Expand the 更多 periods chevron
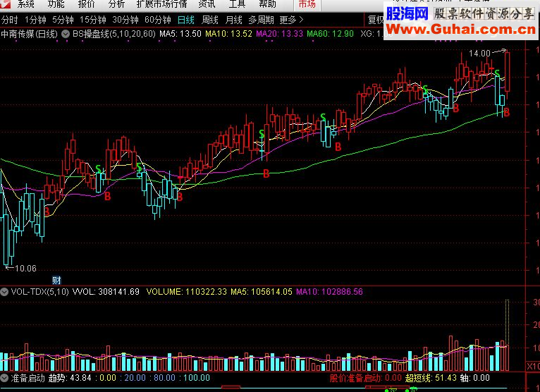The width and height of the screenshot is (540, 392). click(291, 20)
